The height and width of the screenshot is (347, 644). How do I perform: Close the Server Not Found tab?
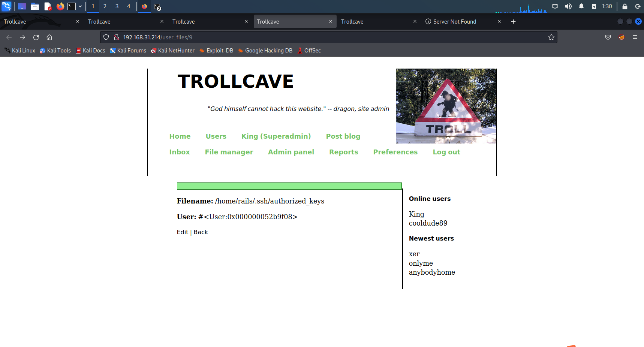pyautogui.click(x=499, y=22)
